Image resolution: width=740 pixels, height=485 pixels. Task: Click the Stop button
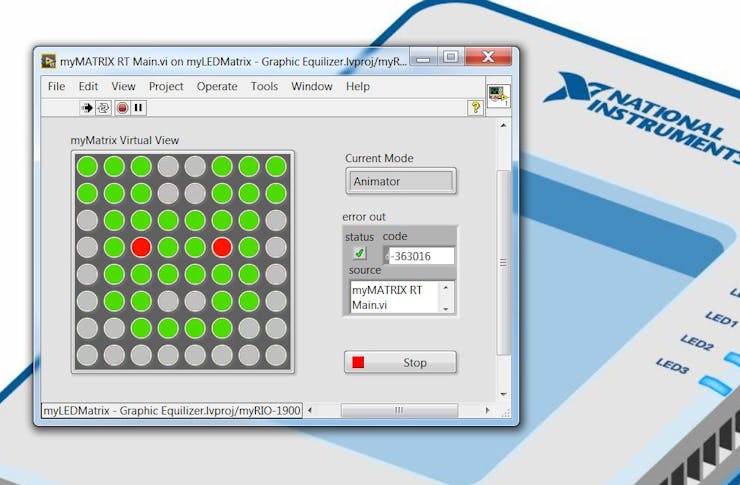400,362
